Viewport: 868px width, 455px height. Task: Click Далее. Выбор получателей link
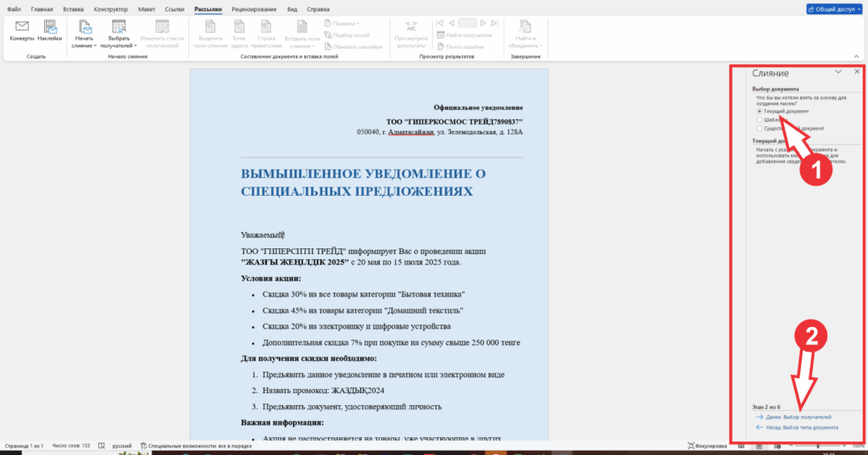pos(798,418)
